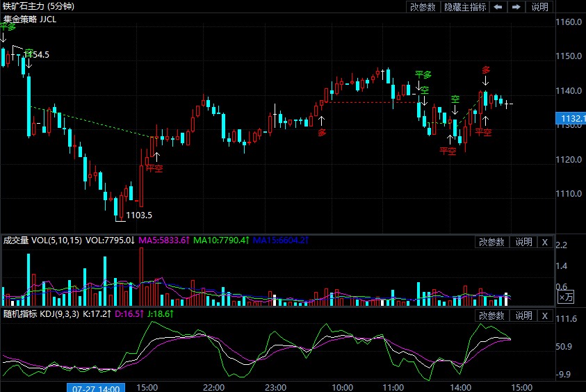586x392 pixels.
Task: Click the right arrow in main chart toolbar
Action: point(516,7)
